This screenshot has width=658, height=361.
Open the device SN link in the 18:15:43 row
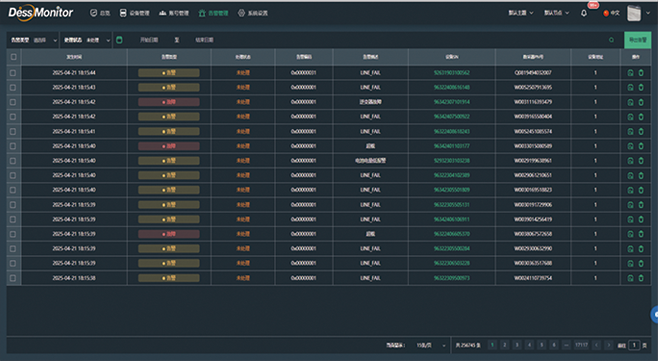click(452, 87)
